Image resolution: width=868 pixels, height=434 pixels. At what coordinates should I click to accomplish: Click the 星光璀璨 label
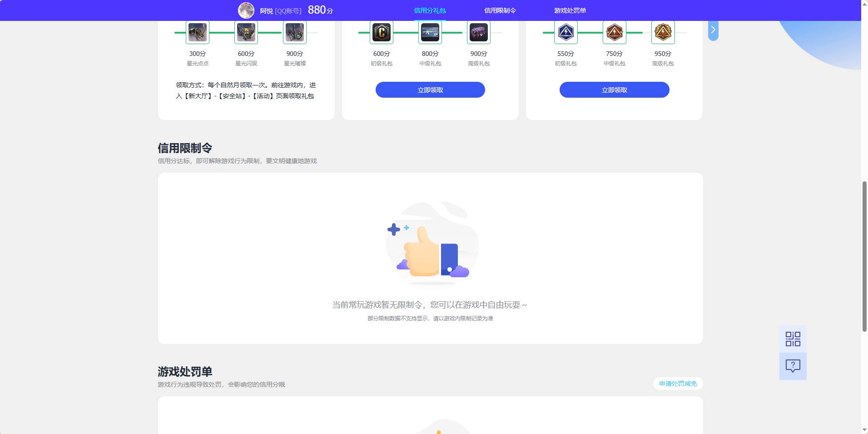click(295, 64)
